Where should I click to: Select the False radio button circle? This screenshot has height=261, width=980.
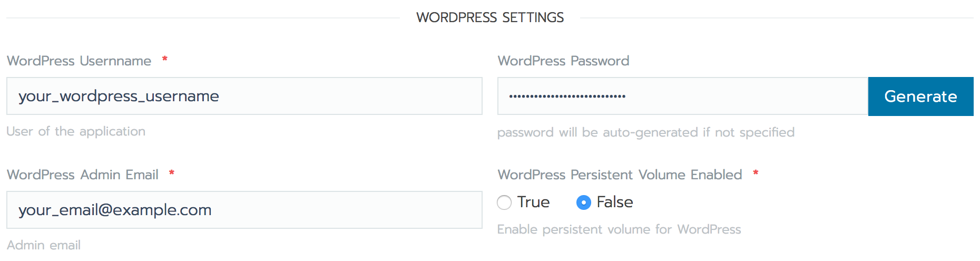[x=584, y=202]
